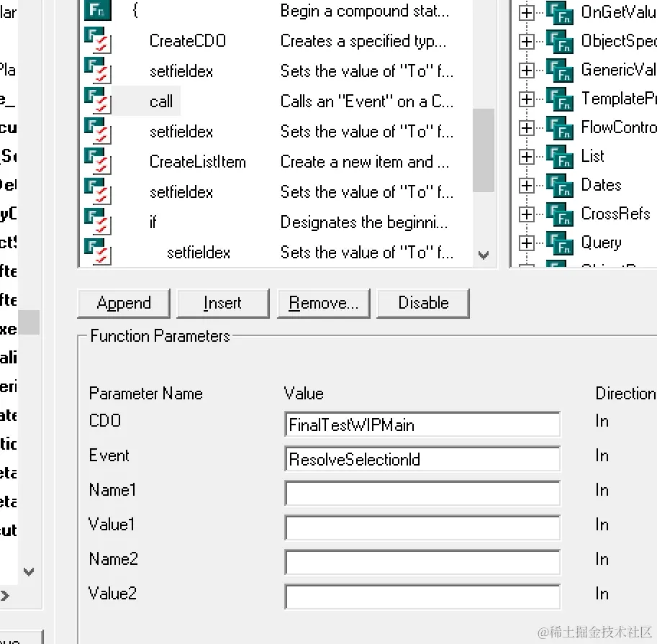The height and width of the screenshot is (644, 657).
Task: Click the List category Fn icon
Action: (560, 157)
